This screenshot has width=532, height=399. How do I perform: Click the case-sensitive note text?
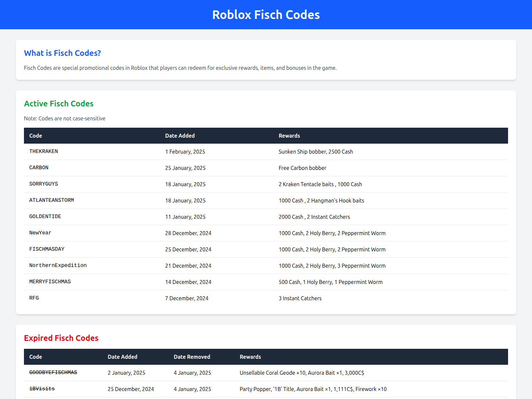tap(65, 118)
